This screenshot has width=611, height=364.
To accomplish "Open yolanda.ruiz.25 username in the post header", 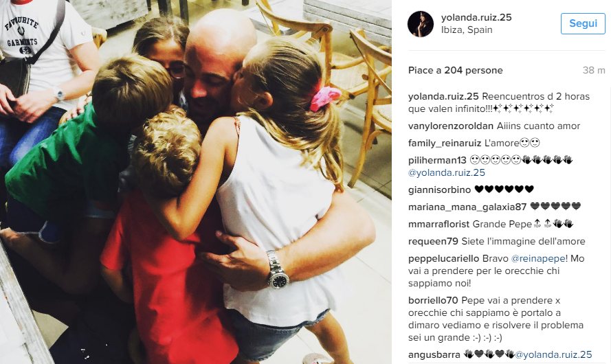I will point(476,18).
